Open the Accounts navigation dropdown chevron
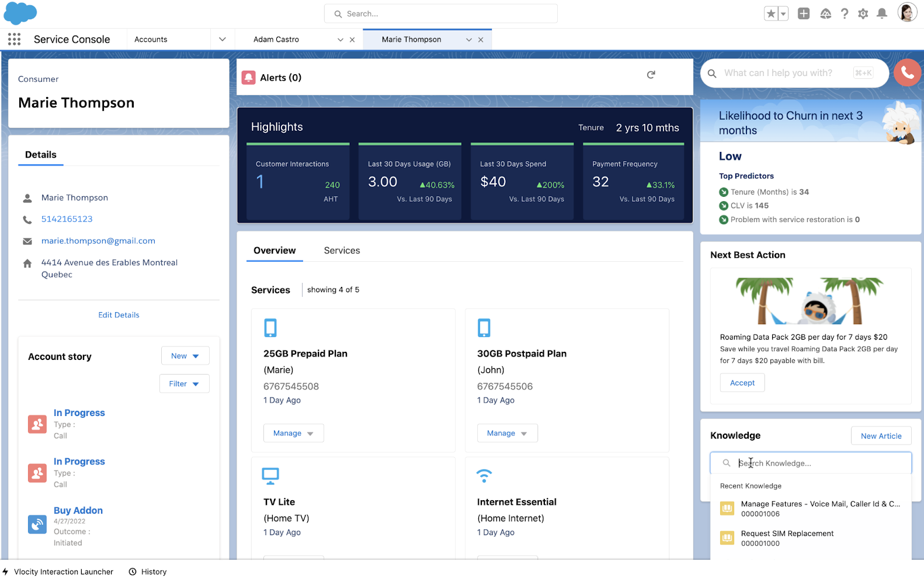Screen dimensions: 924x582 (223, 39)
